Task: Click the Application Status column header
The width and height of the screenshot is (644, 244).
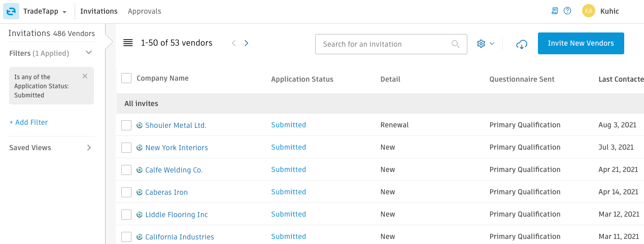Action: [x=302, y=79]
